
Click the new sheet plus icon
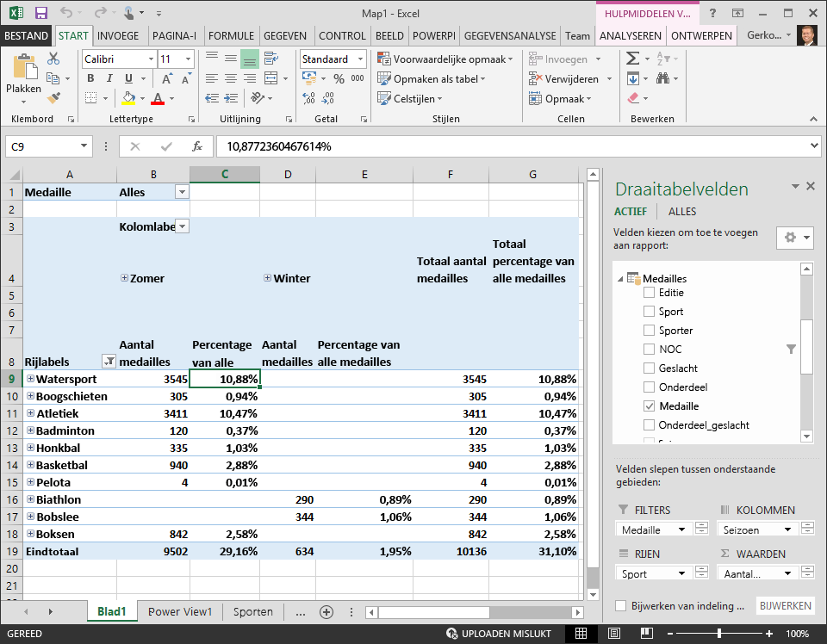tap(326, 612)
